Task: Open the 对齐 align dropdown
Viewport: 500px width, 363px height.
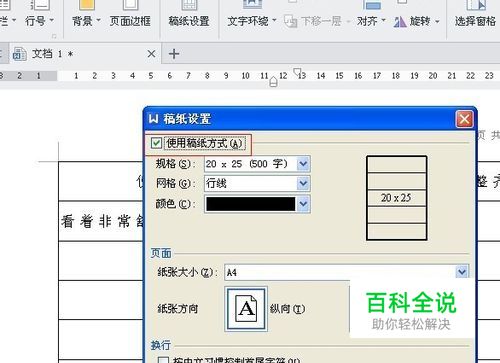Action: point(371,21)
